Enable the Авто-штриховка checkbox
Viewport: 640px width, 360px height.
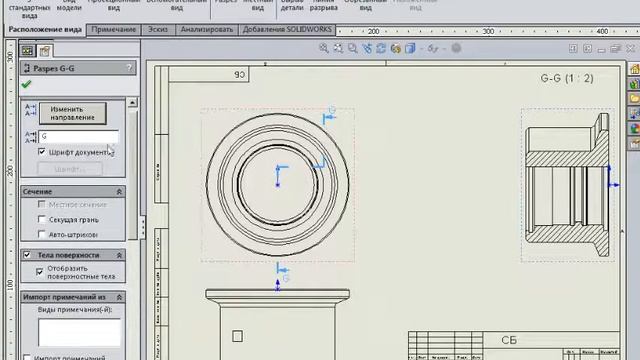coord(42,234)
